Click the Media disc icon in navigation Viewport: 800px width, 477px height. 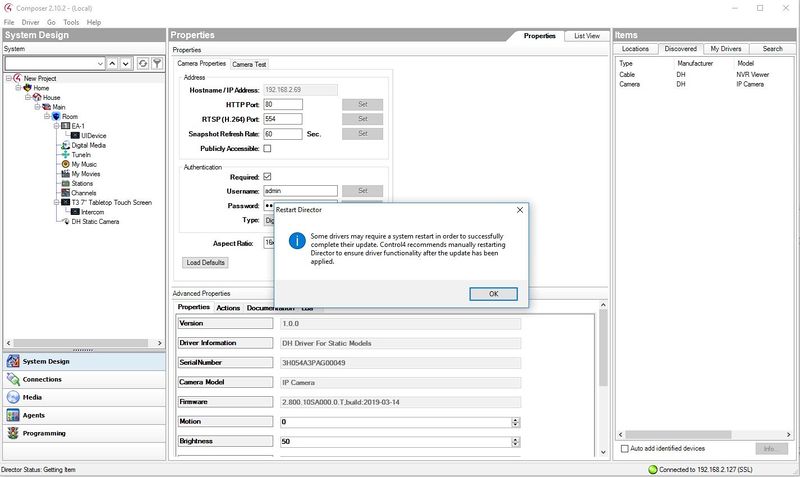pyautogui.click(x=13, y=397)
